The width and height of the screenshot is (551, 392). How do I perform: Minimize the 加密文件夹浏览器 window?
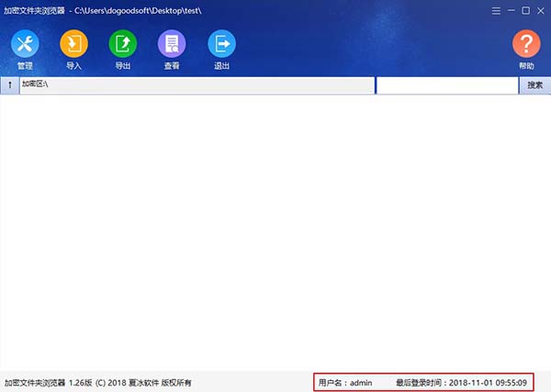tap(512, 11)
